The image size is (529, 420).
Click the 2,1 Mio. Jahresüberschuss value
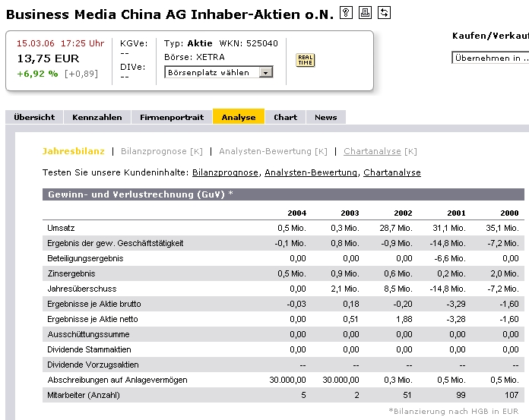(x=345, y=289)
